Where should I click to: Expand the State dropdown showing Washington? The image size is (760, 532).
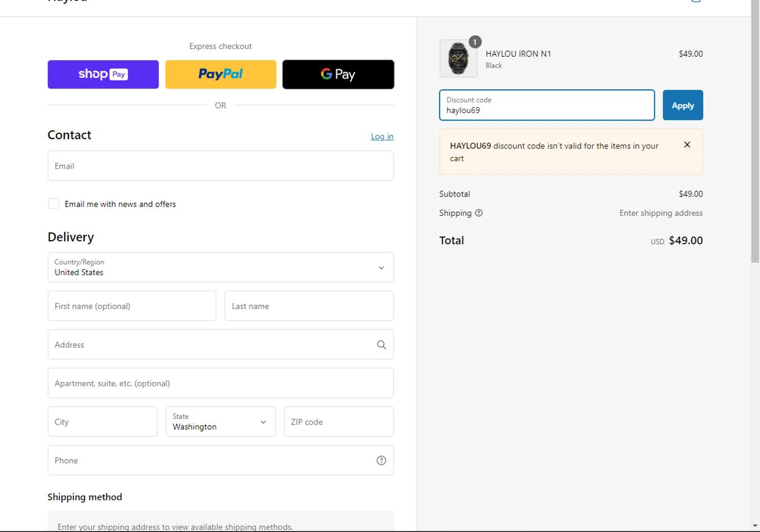coord(220,422)
